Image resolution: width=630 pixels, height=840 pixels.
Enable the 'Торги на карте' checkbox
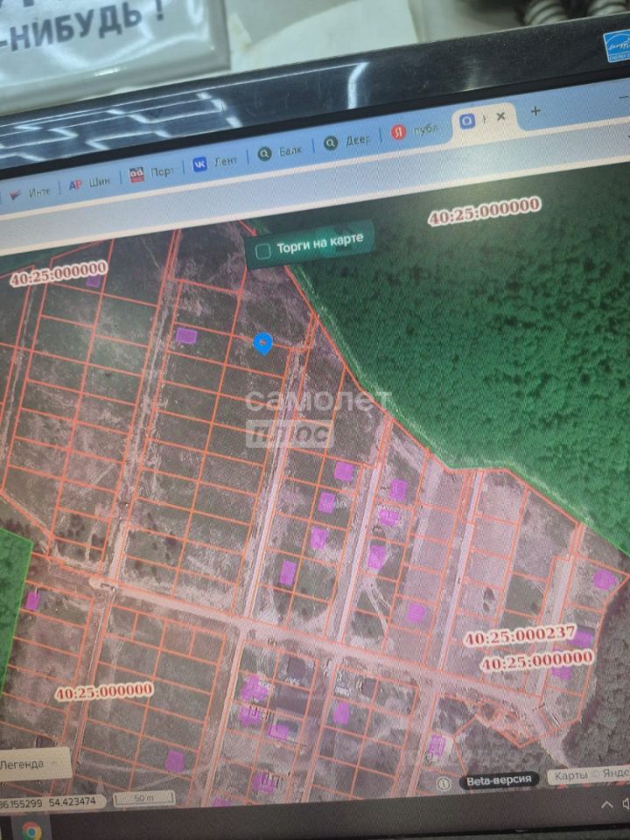[x=262, y=252]
